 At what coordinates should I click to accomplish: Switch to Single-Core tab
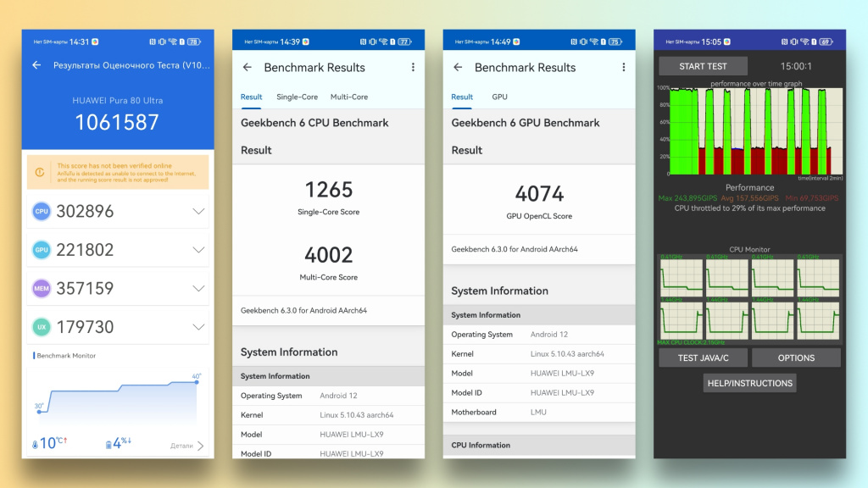tap(298, 97)
